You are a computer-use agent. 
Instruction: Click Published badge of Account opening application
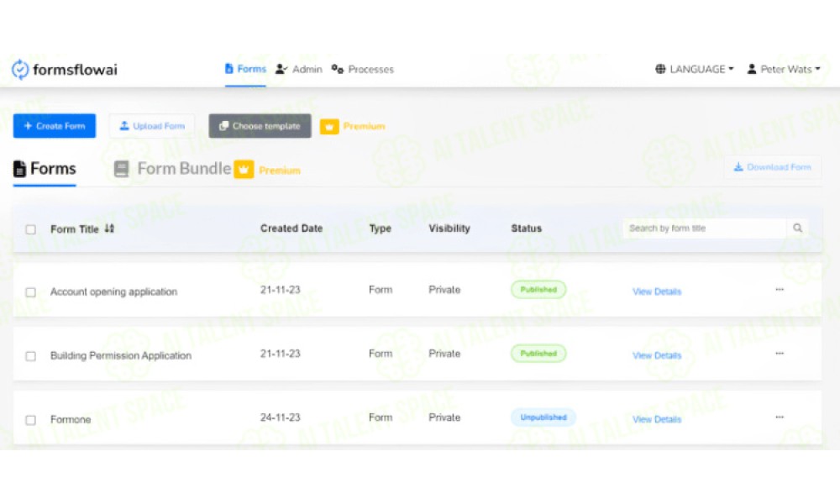(538, 290)
